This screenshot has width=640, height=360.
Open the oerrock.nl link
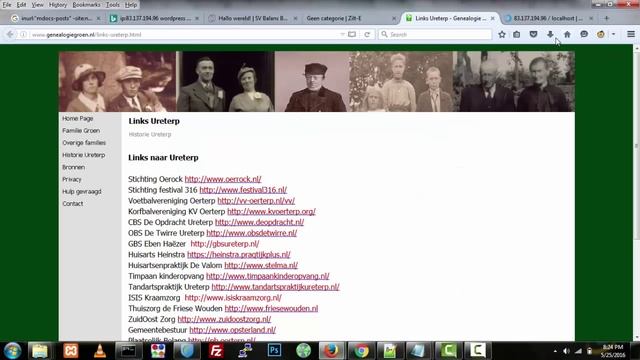point(223,179)
